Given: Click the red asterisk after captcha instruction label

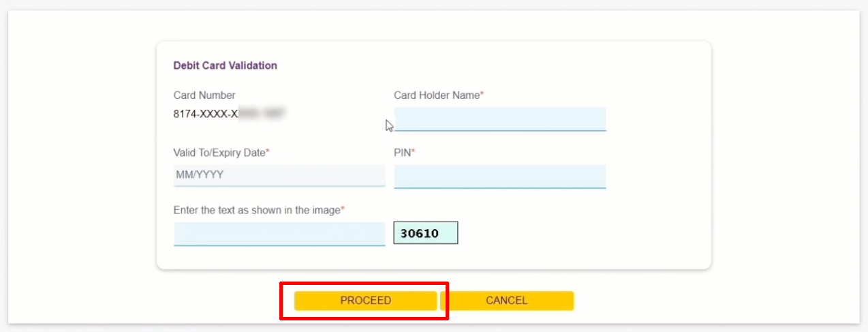Looking at the screenshot, I should click(343, 209).
